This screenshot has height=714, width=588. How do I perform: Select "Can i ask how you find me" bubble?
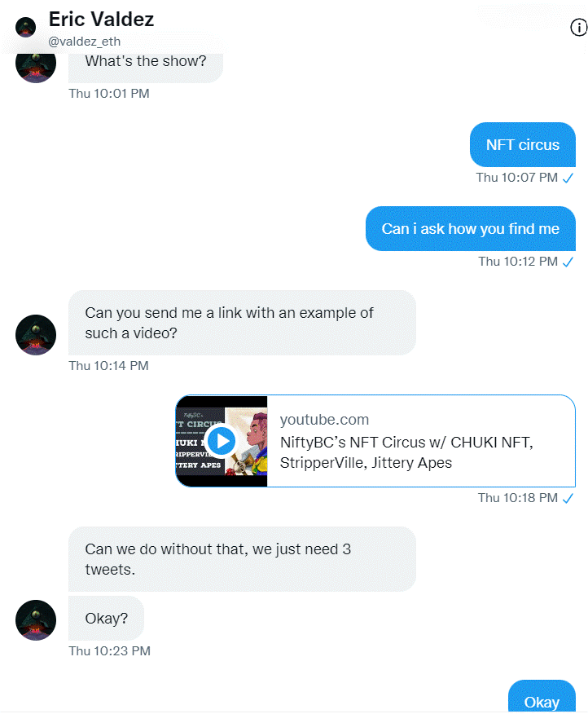471,228
